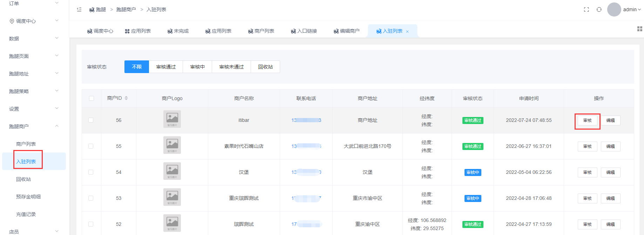Close the 入驻列表 tab

407,32
